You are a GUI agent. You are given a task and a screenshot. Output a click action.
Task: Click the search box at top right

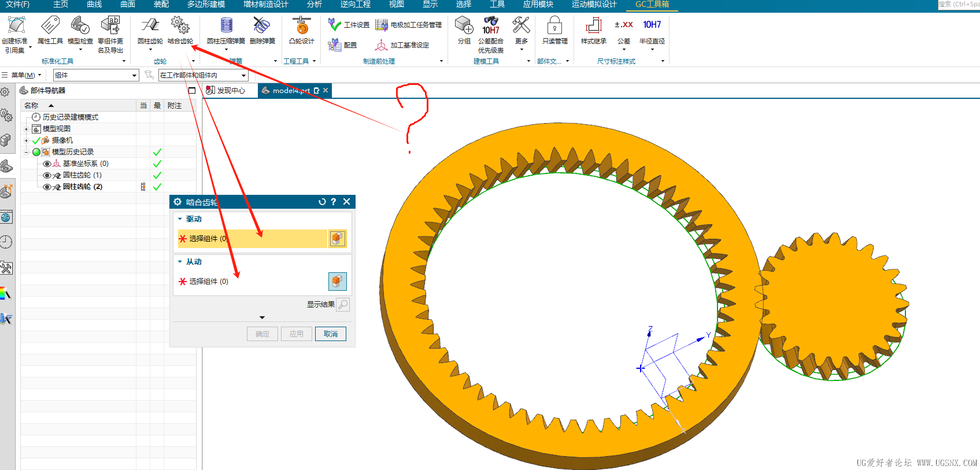click(x=959, y=5)
